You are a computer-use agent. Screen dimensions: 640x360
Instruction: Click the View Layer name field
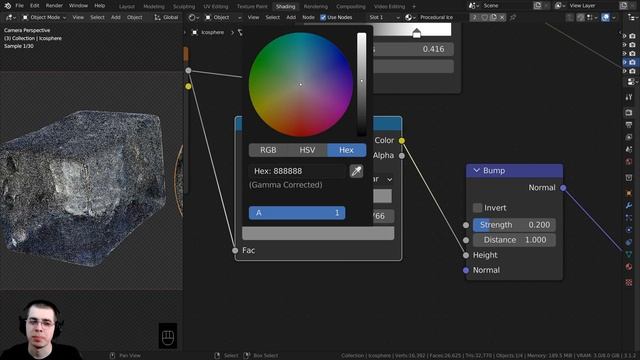[593, 6]
